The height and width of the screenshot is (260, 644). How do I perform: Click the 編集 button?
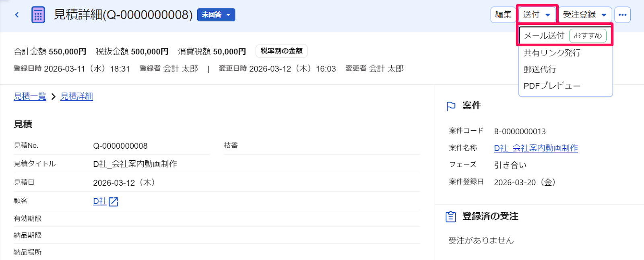click(x=503, y=15)
